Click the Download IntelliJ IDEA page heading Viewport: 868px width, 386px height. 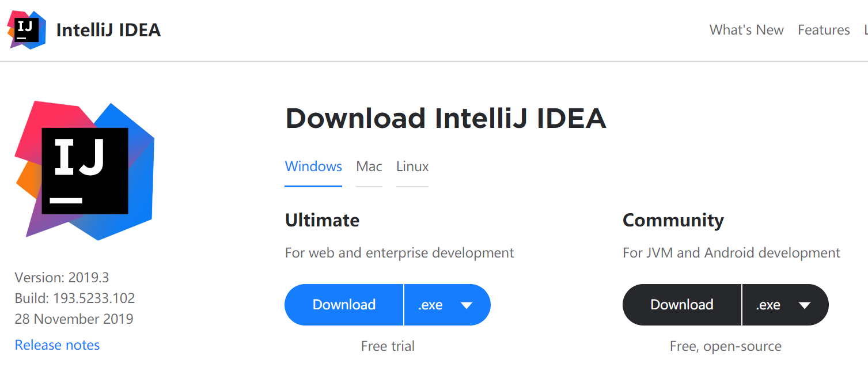pyautogui.click(x=445, y=118)
